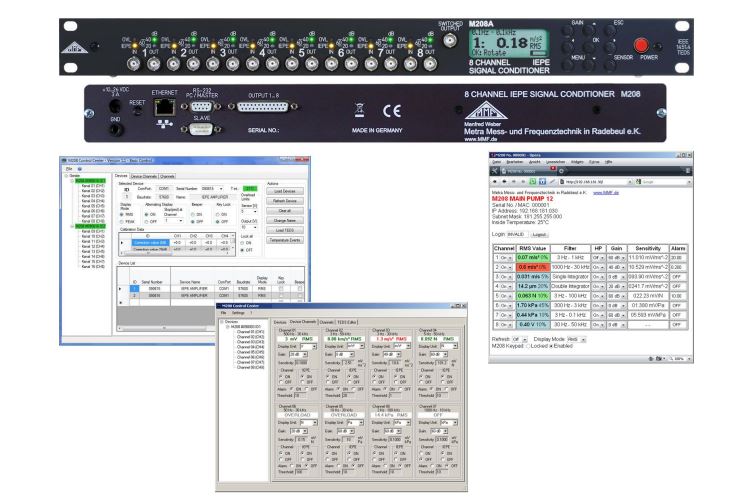Open the Output [V] overload limit dropdown

point(249,227)
